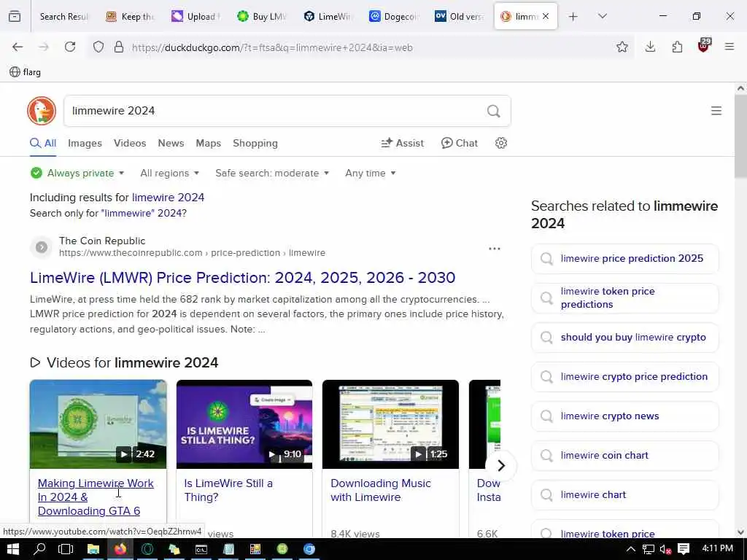Image resolution: width=747 pixels, height=560 pixels.
Task: List all tabs with the chevron
Action: pos(602,16)
